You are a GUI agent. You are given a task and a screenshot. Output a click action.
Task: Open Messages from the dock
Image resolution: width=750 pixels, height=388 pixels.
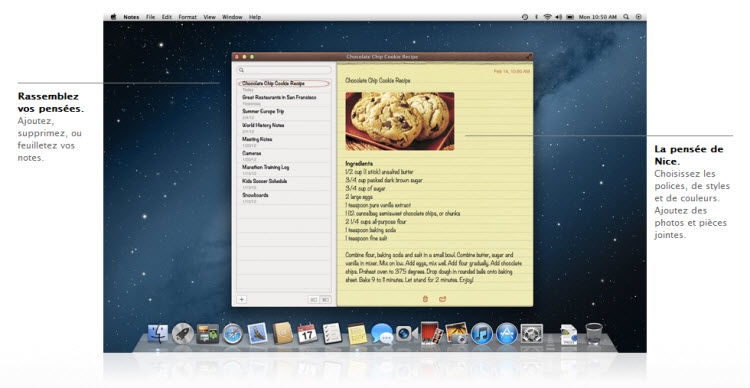pyautogui.click(x=382, y=333)
